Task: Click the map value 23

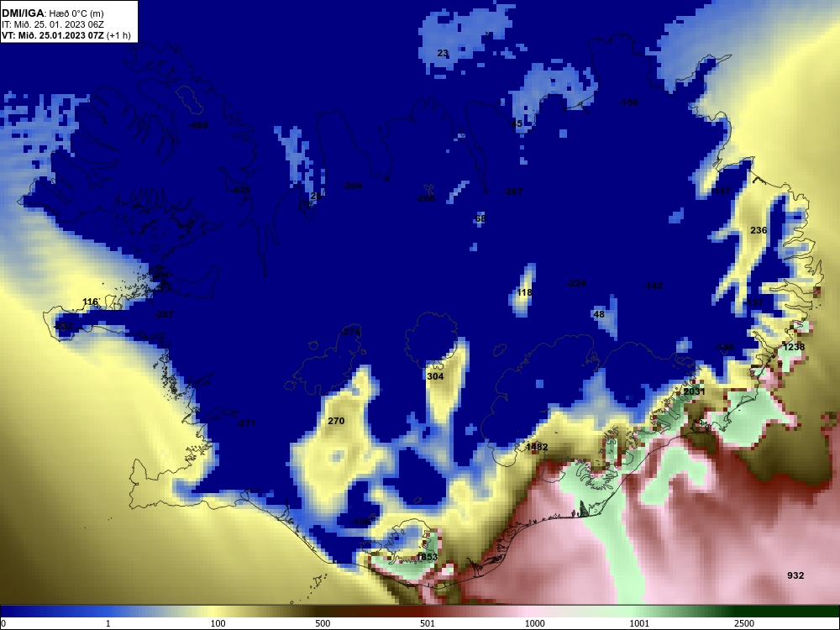Action: (443, 53)
